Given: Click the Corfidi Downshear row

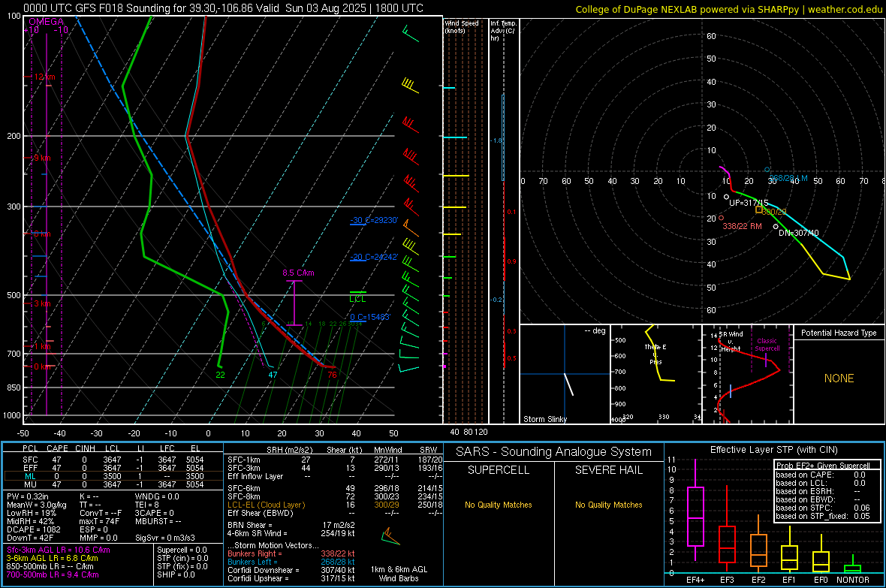Looking at the screenshot, I should coord(291,570).
